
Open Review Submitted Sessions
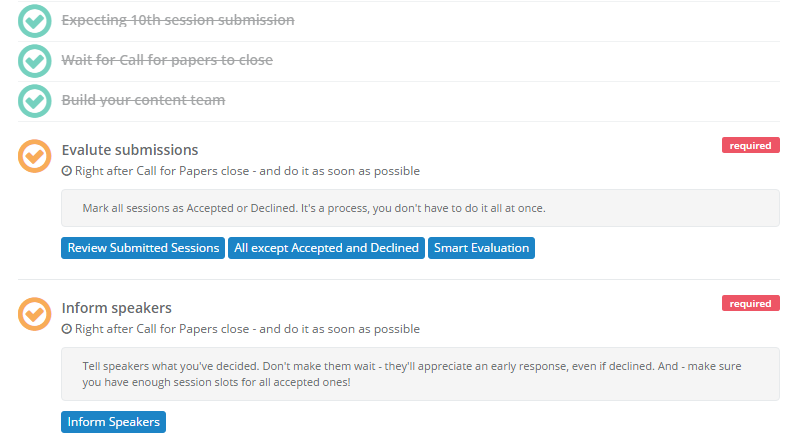tap(143, 248)
